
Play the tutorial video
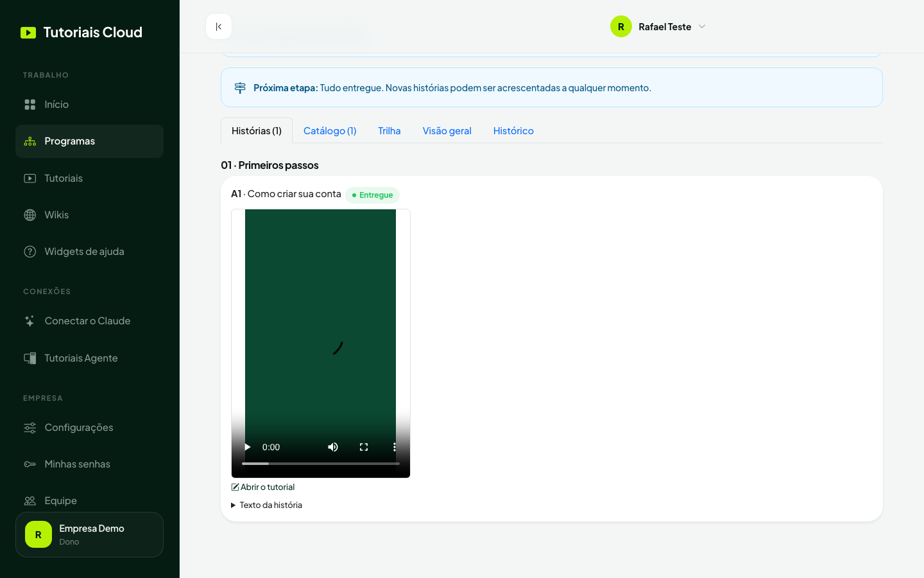(x=247, y=447)
